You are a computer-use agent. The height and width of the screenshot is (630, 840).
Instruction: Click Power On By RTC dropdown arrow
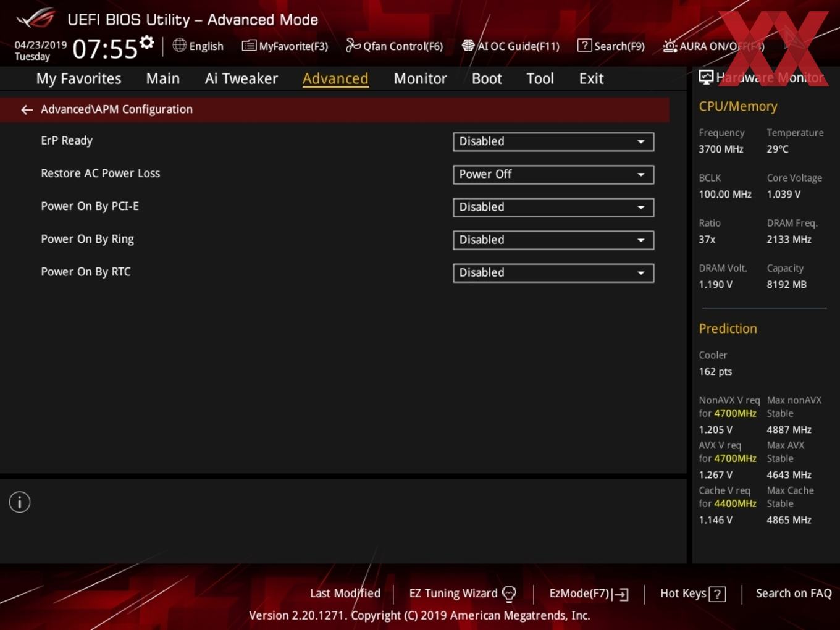click(641, 273)
